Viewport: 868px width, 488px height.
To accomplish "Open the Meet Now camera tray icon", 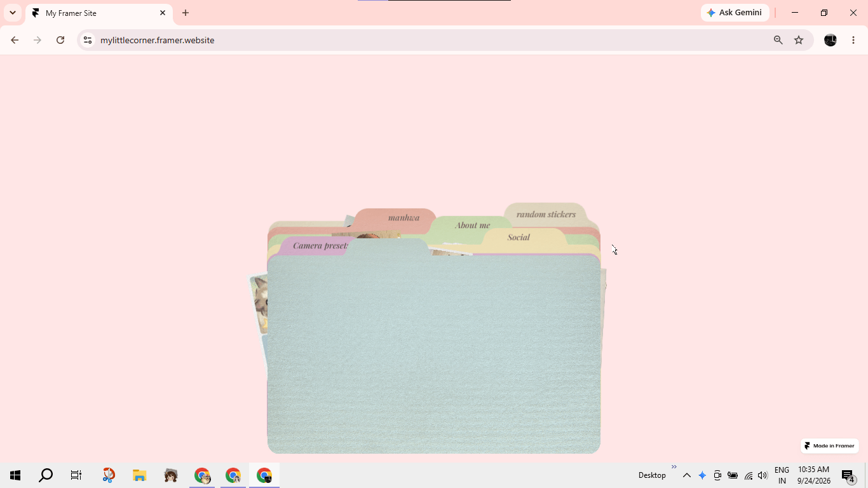I will (717, 475).
